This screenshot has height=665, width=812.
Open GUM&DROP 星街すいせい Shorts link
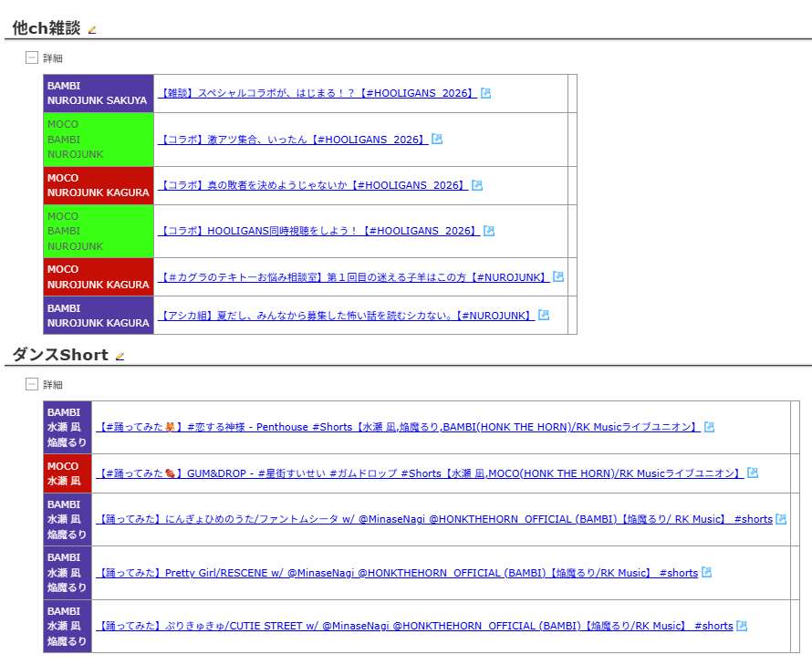click(420, 473)
